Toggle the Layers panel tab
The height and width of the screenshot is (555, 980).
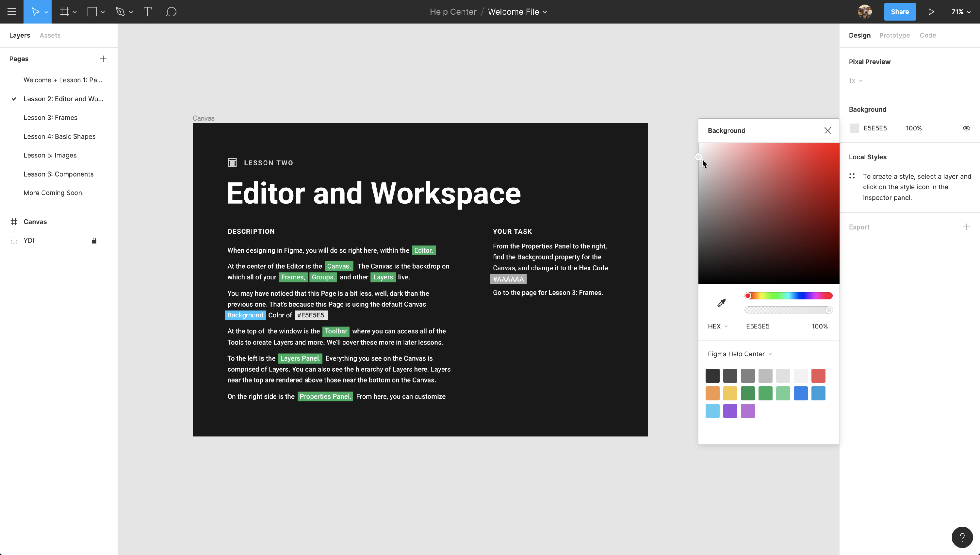click(20, 35)
